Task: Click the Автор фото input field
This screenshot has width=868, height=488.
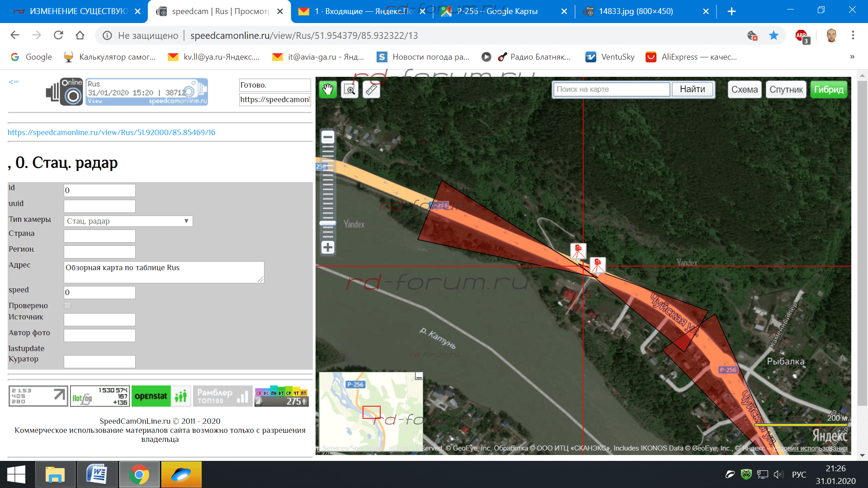Action: click(x=99, y=335)
